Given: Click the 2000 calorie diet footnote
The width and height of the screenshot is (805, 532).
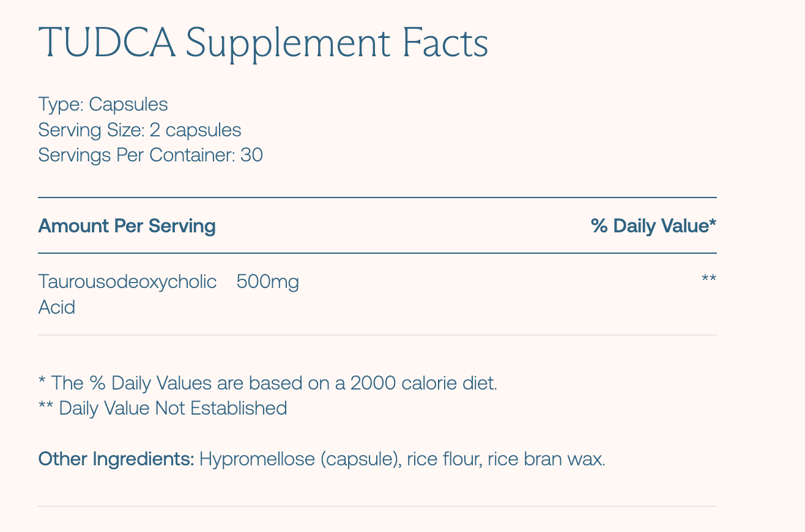Looking at the screenshot, I should [268, 383].
